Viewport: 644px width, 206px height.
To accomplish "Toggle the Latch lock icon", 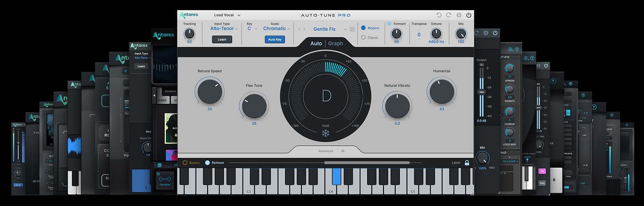I will click(x=467, y=163).
